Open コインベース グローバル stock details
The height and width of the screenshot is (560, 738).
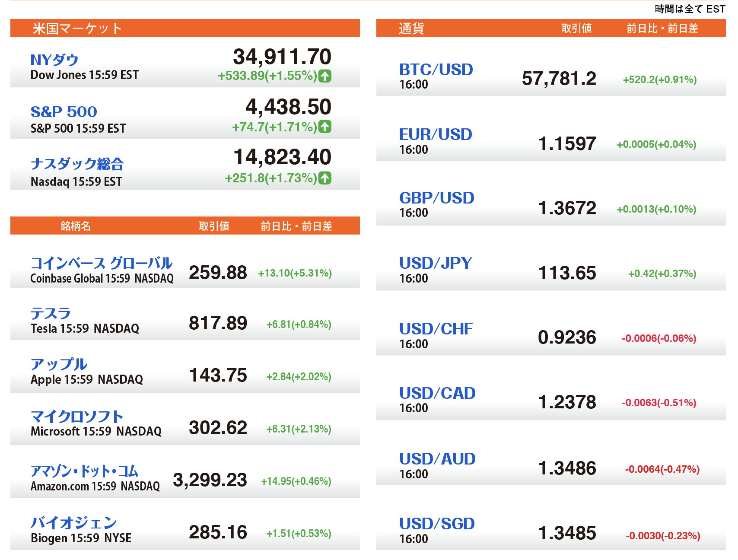pyautogui.click(x=101, y=263)
